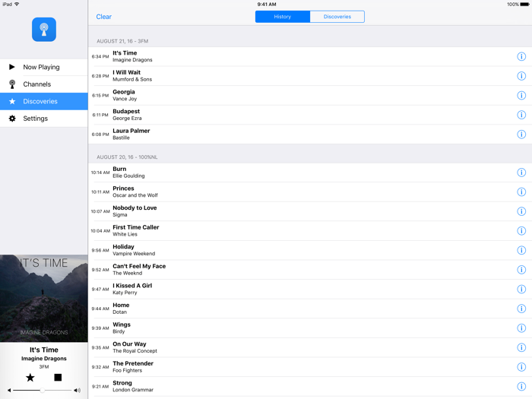
Task: Open info for Burn by Ellie Goulding
Action: point(521,173)
